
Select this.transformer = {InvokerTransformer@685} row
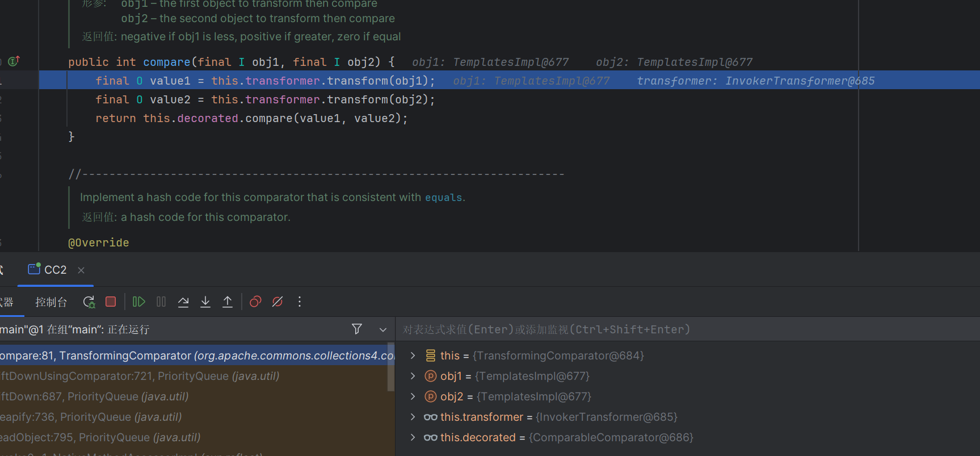688,417
